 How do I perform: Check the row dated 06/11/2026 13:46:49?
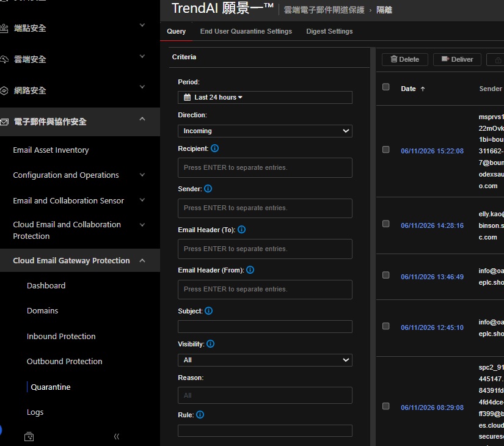pos(386,276)
